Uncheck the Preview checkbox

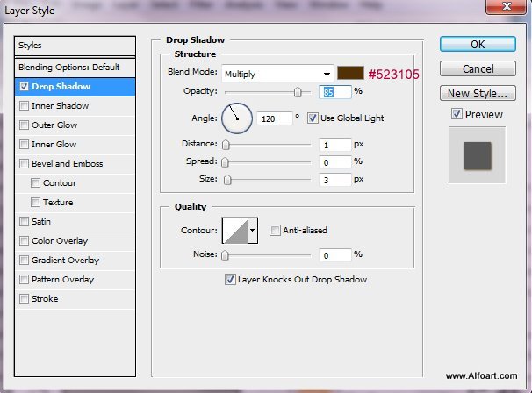[x=457, y=114]
